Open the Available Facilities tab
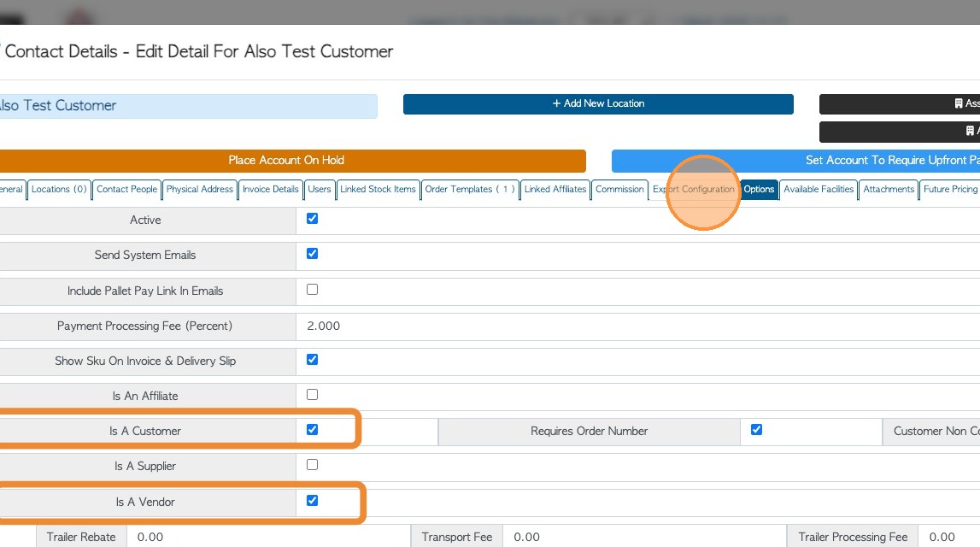 [819, 190]
